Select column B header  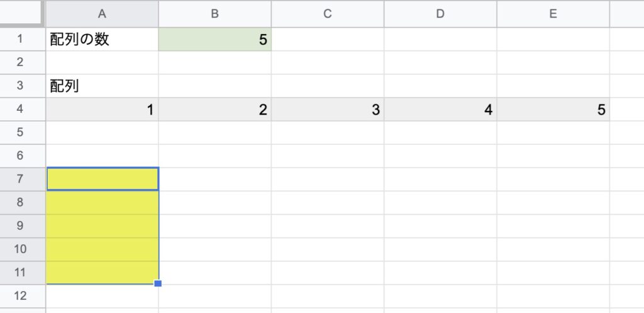tap(215, 14)
